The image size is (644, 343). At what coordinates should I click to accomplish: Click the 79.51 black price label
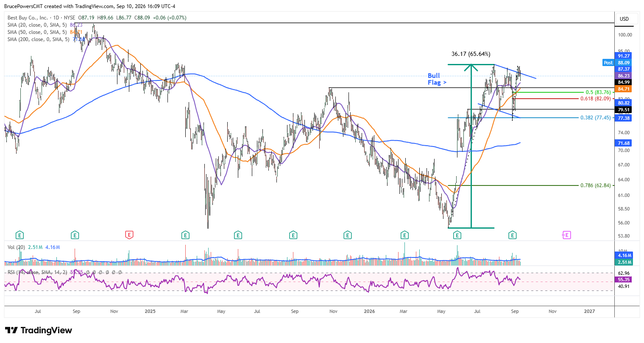tap(623, 110)
